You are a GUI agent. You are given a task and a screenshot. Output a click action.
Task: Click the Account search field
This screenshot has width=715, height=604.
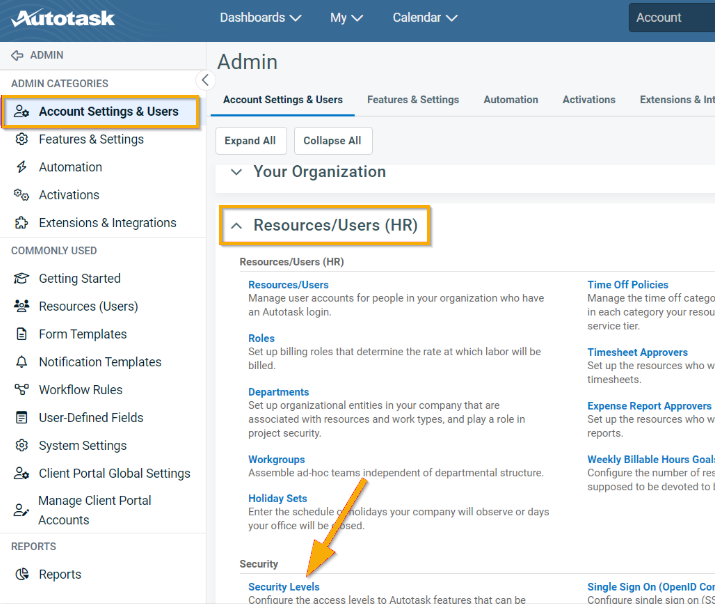click(672, 18)
